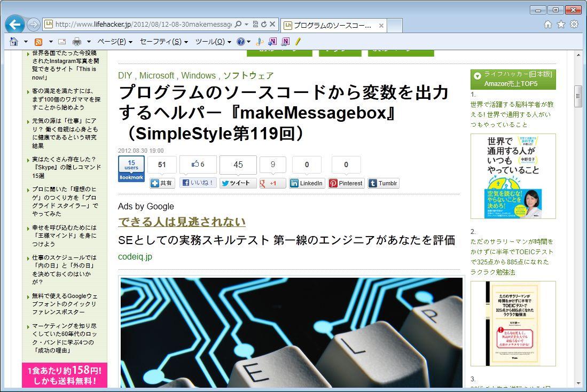Refresh the page using address bar icon

click(x=264, y=25)
